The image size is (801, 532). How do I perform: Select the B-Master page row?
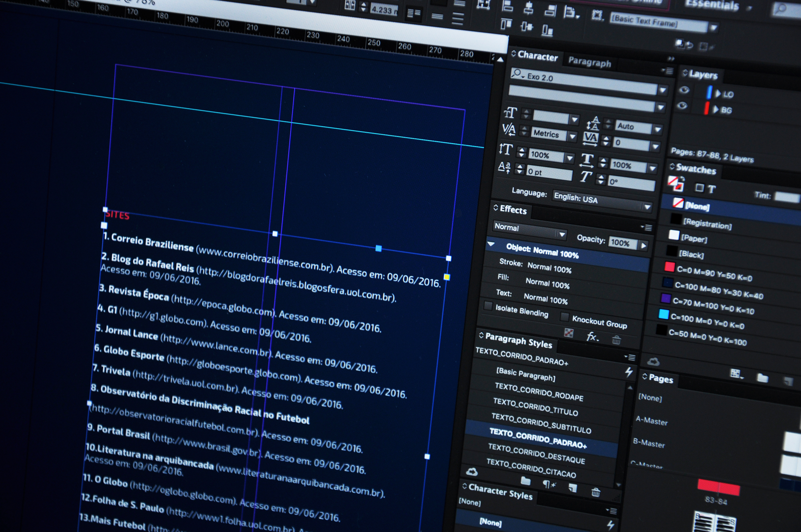point(649,444)
